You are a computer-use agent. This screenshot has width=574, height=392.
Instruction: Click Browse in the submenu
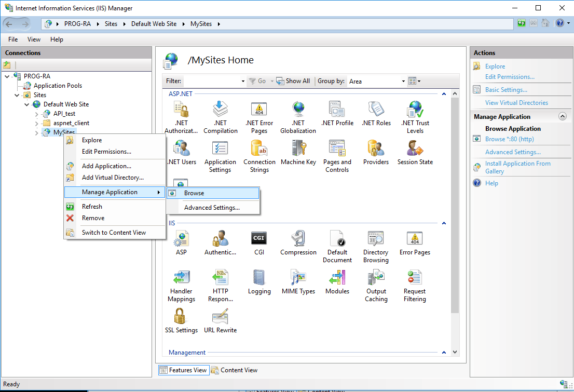coord(213,193)
